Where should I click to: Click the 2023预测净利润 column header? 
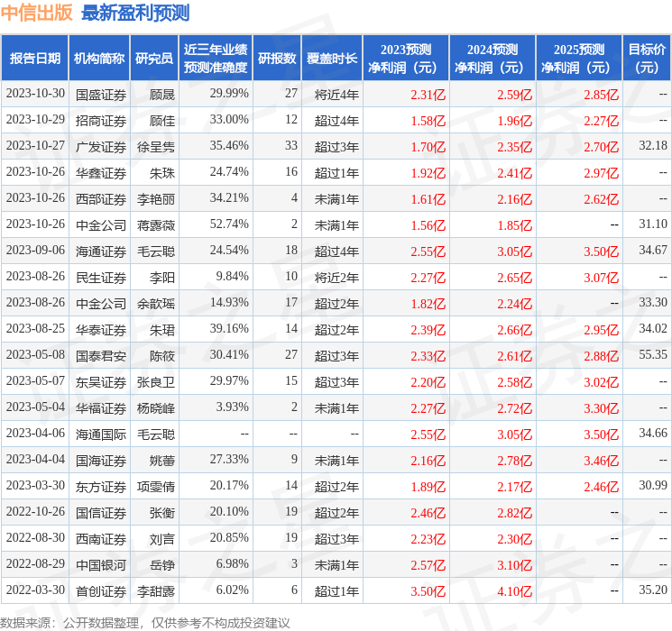click(x=406, y=59)
